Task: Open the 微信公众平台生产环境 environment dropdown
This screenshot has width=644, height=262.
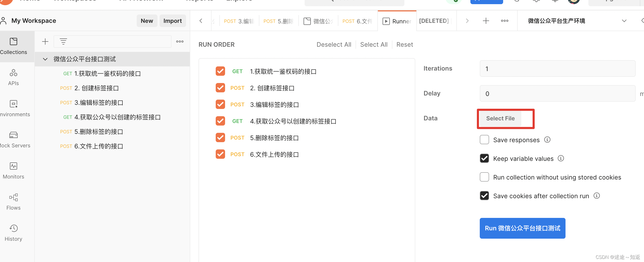Action: tap(577, 21)
